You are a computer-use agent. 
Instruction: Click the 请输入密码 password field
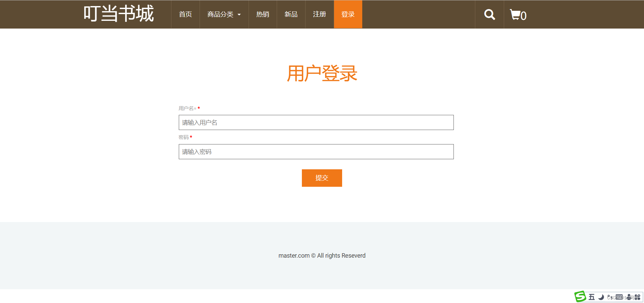coord(316,151)
